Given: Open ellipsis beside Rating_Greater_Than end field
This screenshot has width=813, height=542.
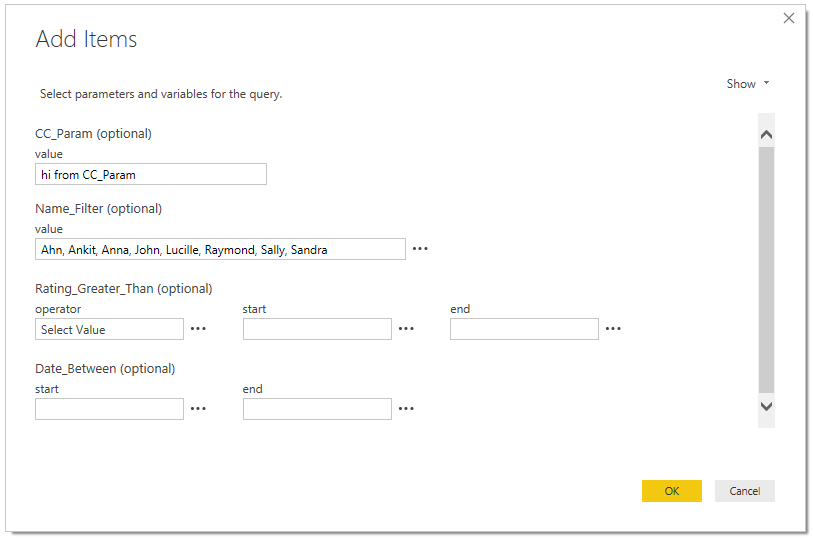Looking at the screenshot, I should point(613,329).
